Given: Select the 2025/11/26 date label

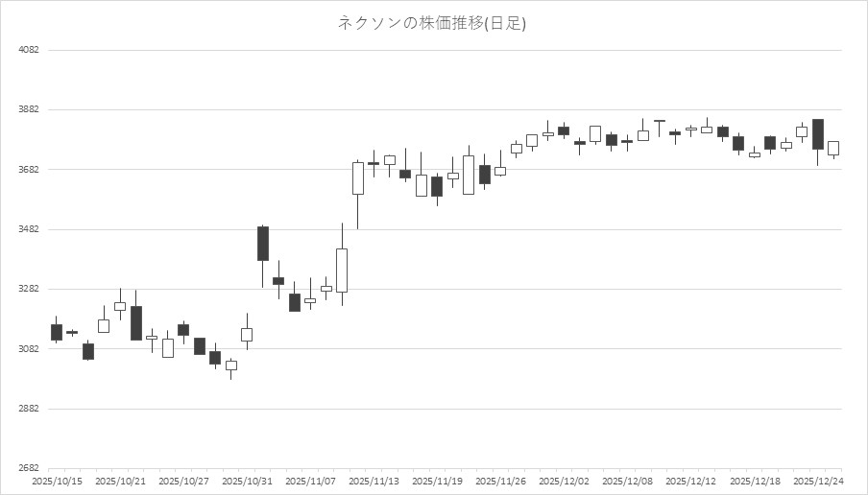Looking at the screenshot, I should point(500,481).
